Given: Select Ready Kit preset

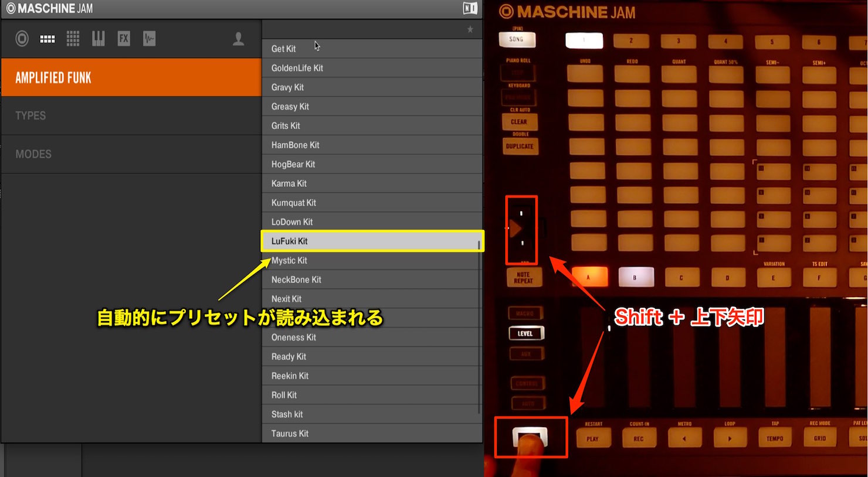Looking at the screenshot, I should (x=372, y=356).
